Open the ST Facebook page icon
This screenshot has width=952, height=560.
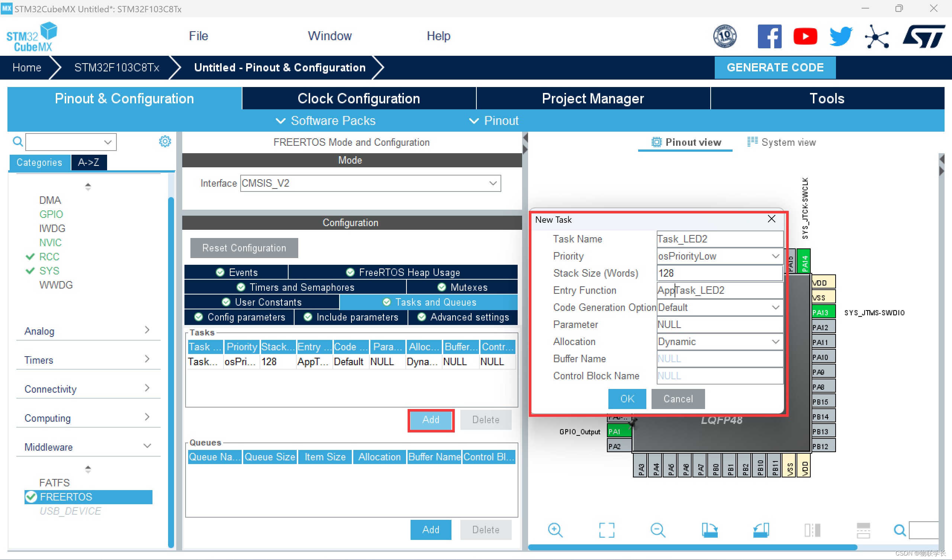[x=769, y=36]
